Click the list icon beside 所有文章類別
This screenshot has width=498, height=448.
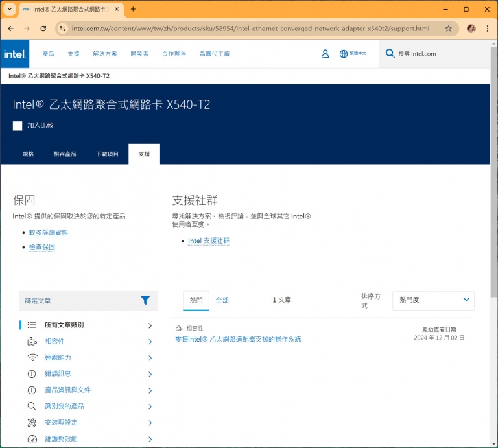point(31,325)
